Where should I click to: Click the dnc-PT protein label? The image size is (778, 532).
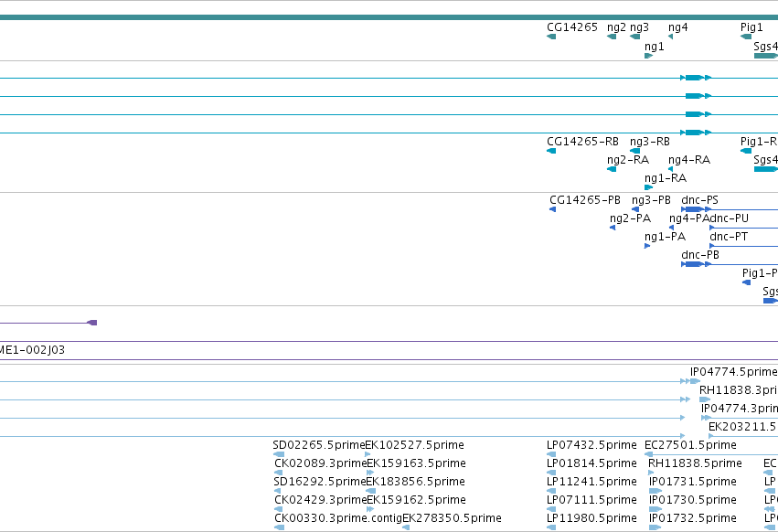(x=729, y=237)
